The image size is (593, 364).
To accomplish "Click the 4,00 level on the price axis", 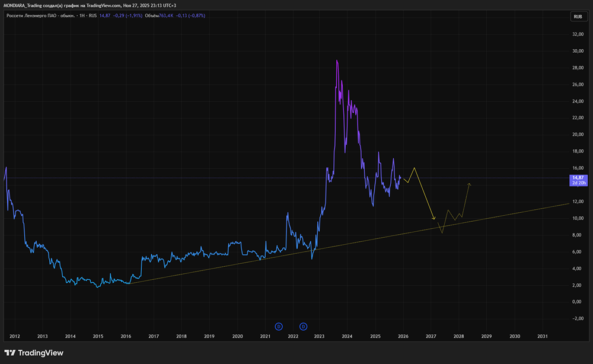I will [x=577, y=269].
